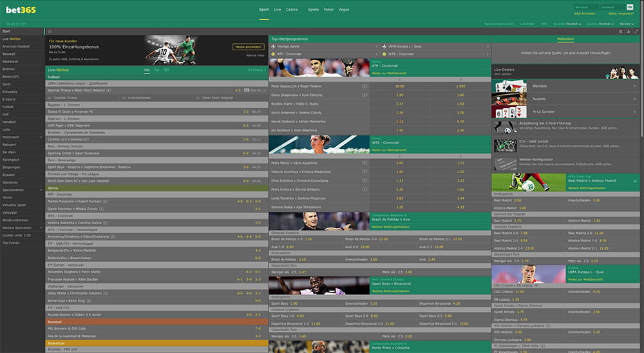This screenshot has width=644, height=353.
Task: Click the fullscreen expand icon in the top-right toolbar
Action: pyautogui.click(x=636, y=31)
